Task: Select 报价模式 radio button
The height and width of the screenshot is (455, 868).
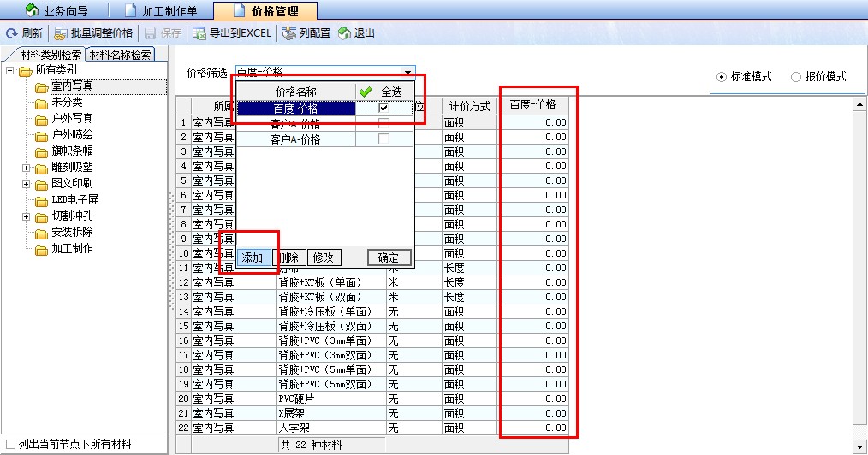Action: 797,76
